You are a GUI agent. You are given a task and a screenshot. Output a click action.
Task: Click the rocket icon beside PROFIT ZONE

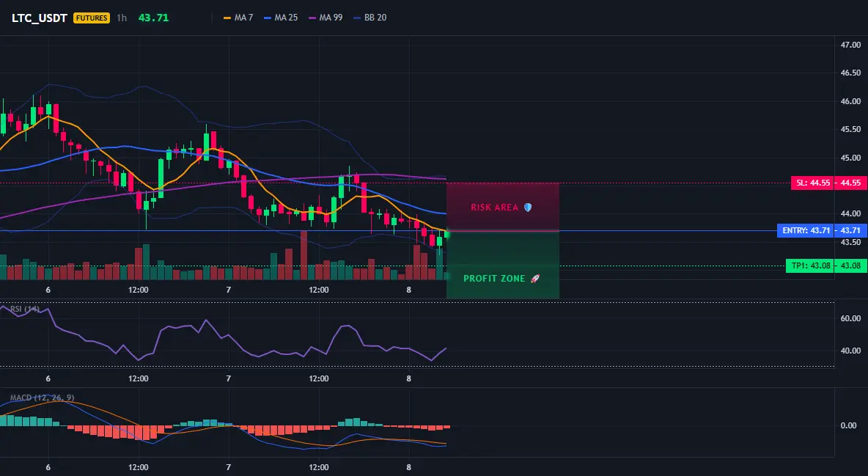point(534,278)
